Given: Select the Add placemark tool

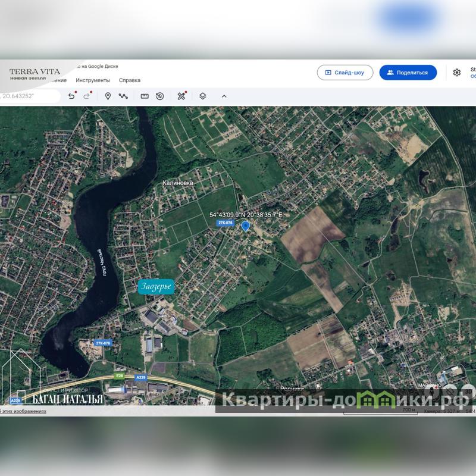Looking at the screenshot, I should click(x=108, y=96).
